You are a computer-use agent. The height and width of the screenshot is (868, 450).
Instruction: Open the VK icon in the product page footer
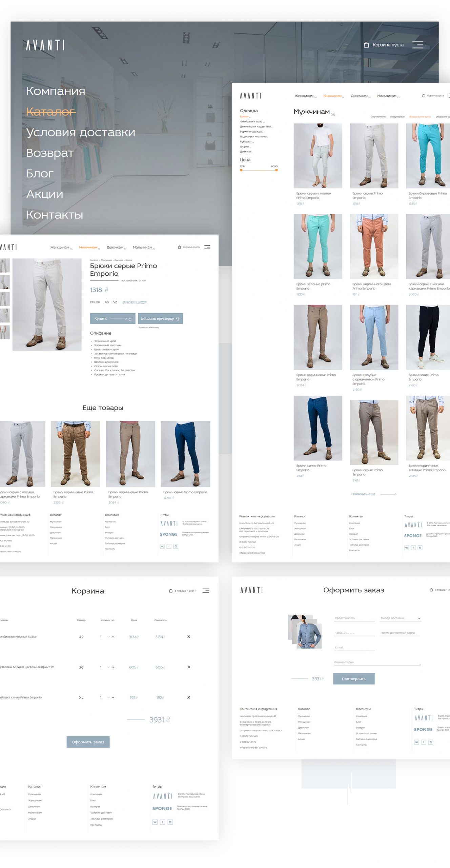(162, 546)
